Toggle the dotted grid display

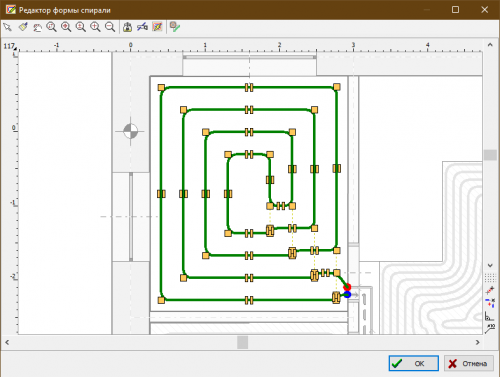(x=490, y=277)
